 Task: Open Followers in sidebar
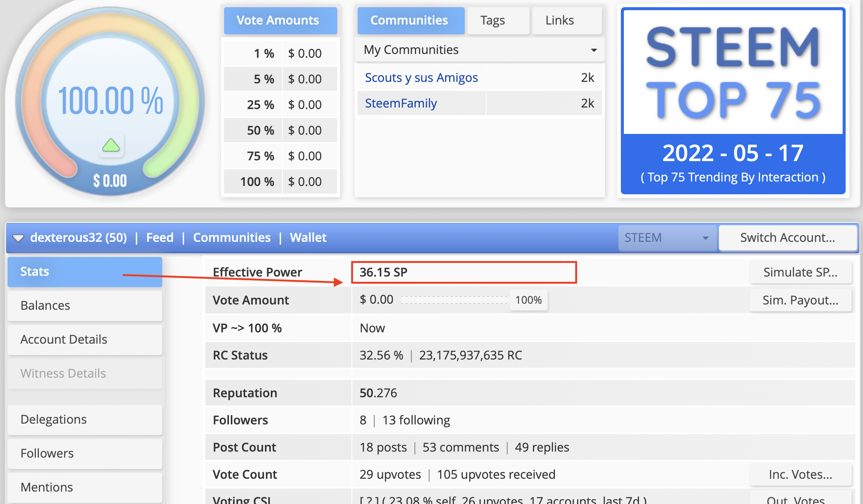click(x=85, y=453)
